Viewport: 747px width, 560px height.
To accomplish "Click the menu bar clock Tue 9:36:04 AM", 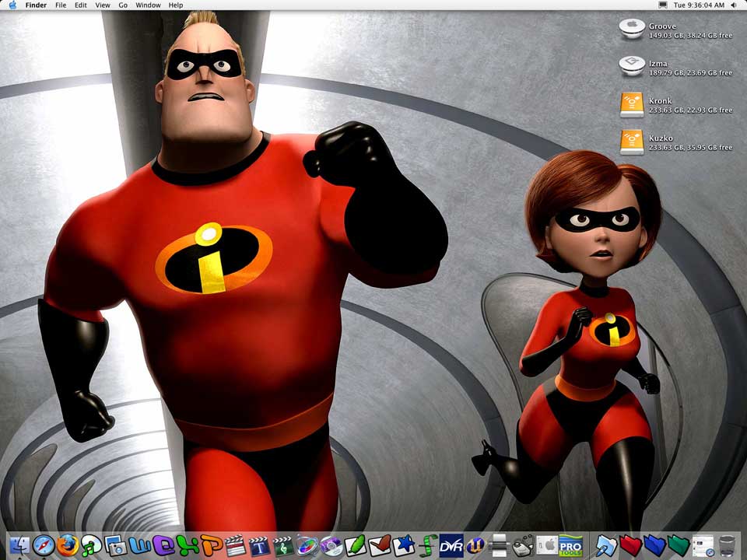I will 699,5.
